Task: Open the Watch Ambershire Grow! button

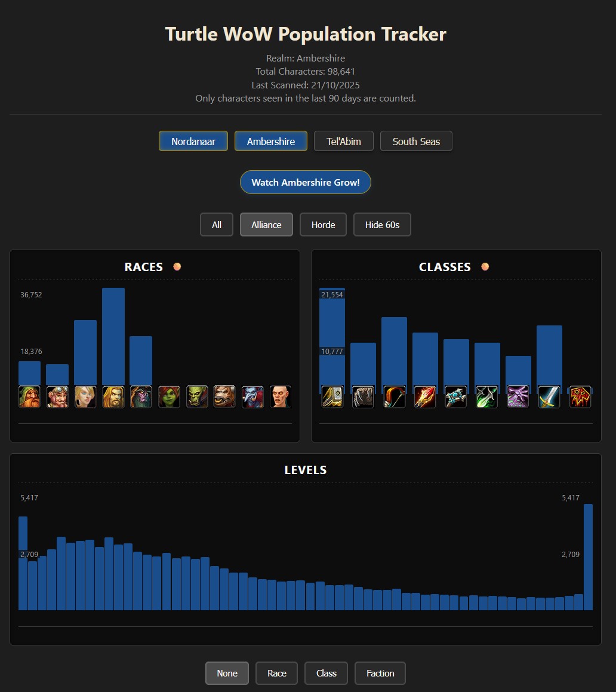Action: 306,182
